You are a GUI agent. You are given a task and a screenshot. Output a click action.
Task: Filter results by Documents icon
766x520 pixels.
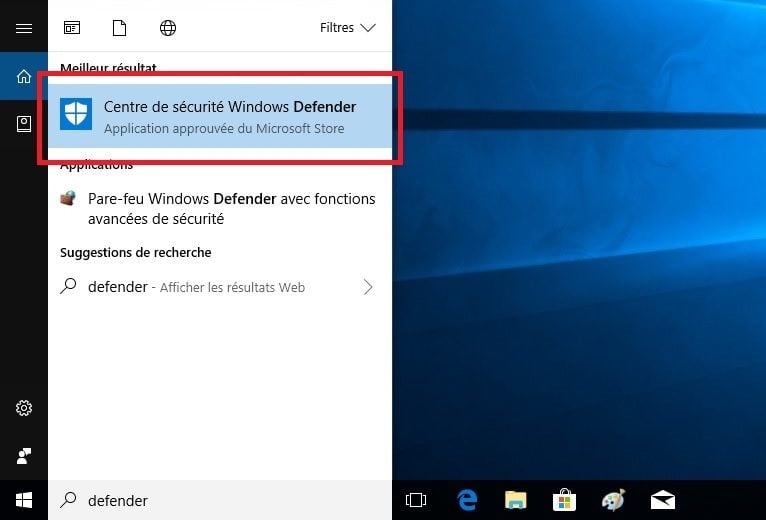tap(119, 28)
